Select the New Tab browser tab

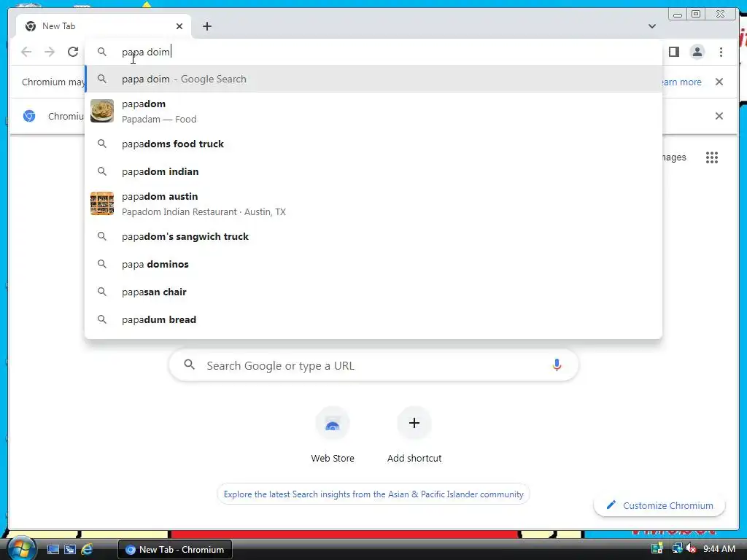click(104, 26)
